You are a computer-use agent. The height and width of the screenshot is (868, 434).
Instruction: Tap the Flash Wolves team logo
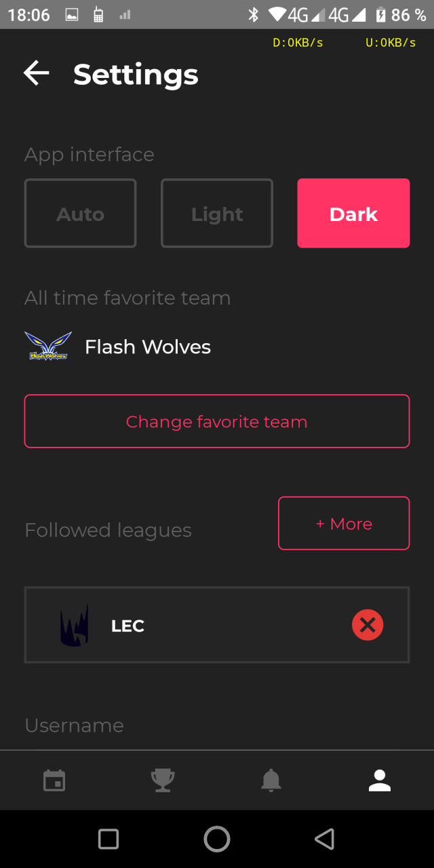coord(48,346)
